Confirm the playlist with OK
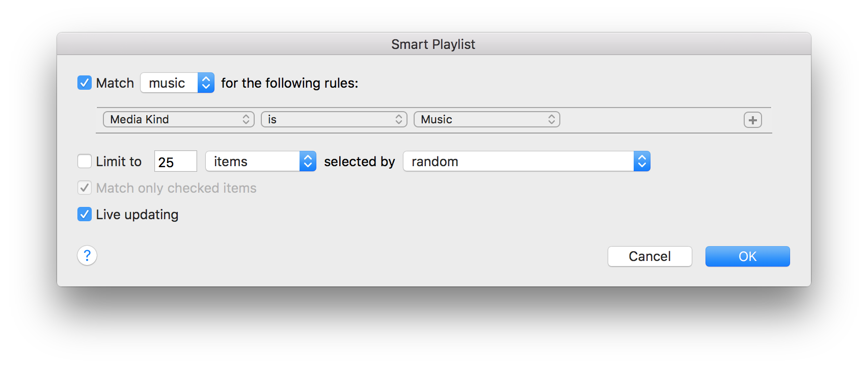Viewport: 868px width, 368px height. tap(747, 256)
